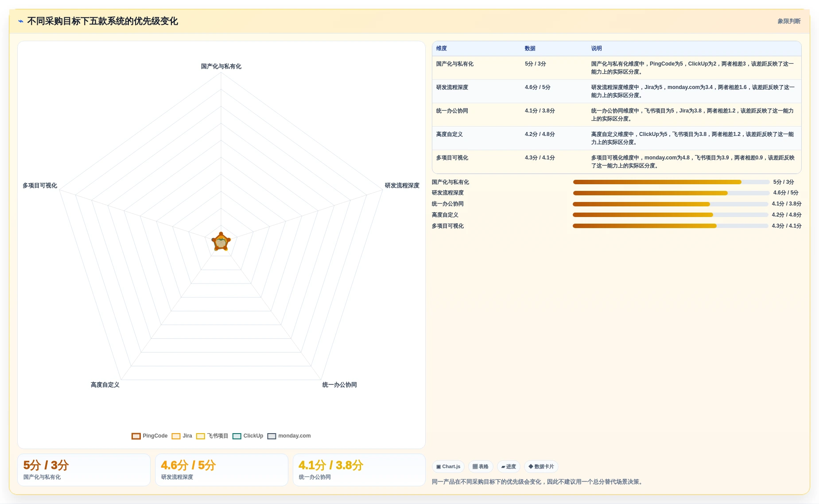Image resolution: width=819 pixels, height=504 pixels.
Task: Click the 研发流程深度 progress bar
Action: [x=671, y=193]
